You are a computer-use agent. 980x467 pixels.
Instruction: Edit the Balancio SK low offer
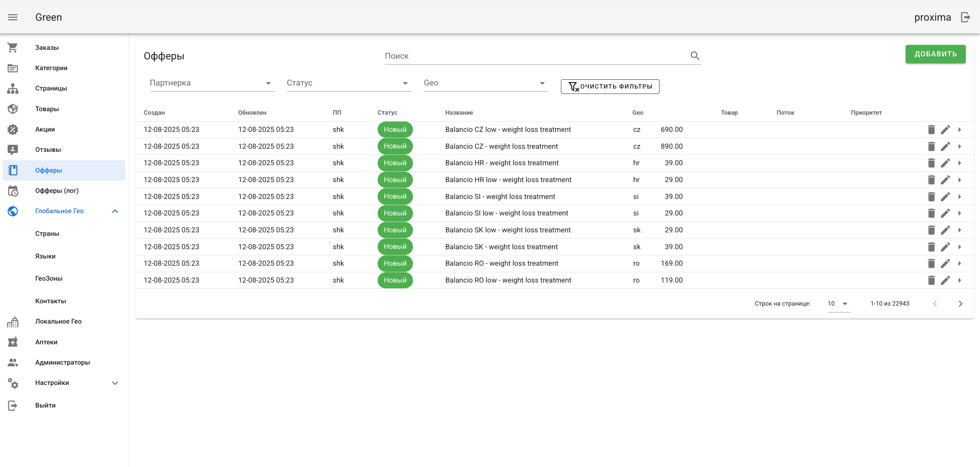[x=945, y=230]
